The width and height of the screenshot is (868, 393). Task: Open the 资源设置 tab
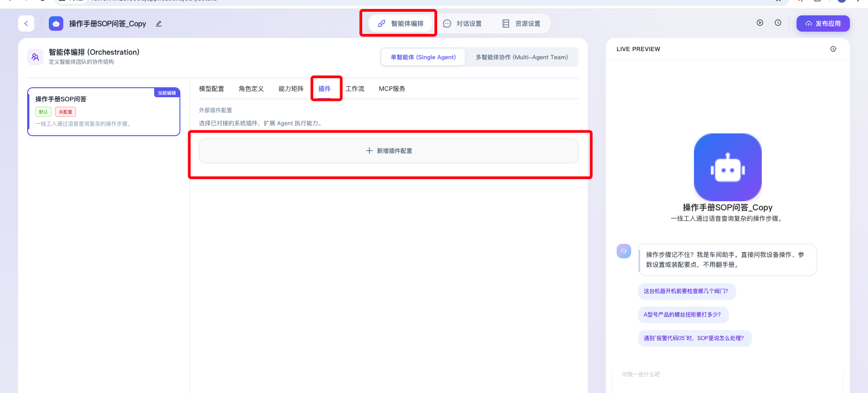521,24
